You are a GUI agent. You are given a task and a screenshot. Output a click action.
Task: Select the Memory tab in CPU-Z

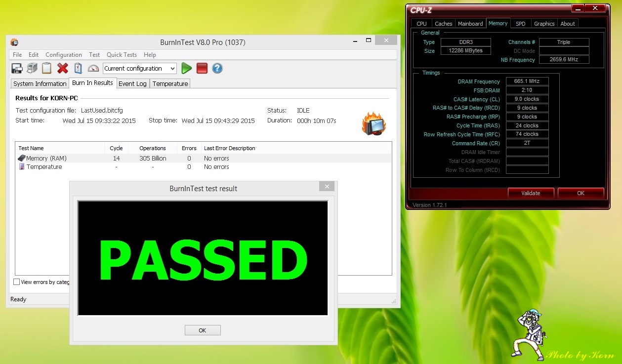[x=498, y=23]
